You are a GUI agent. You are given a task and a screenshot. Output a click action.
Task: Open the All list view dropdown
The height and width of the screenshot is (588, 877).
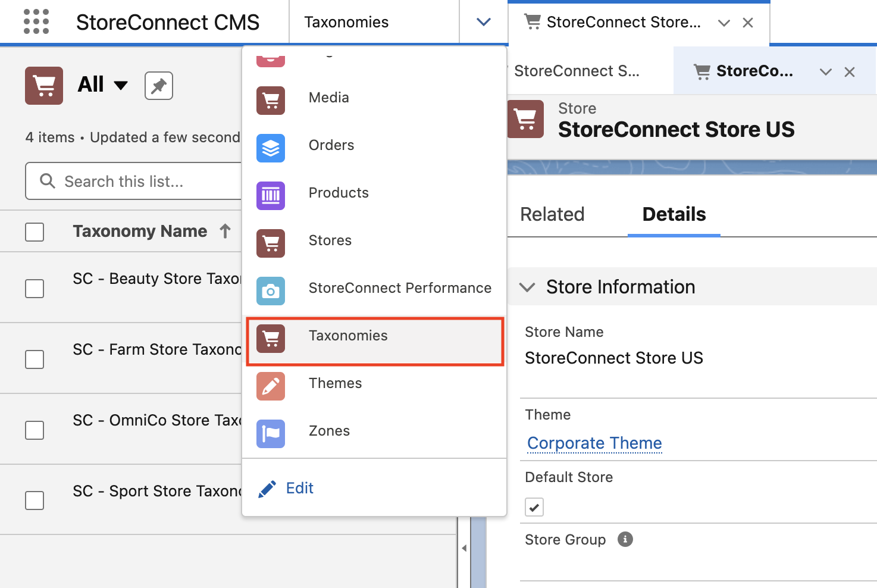click(121, 85)
